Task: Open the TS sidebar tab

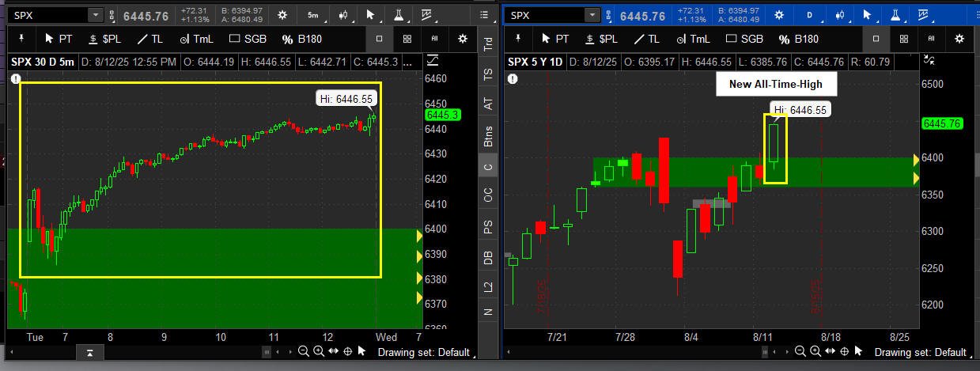Action: (488, 74)
